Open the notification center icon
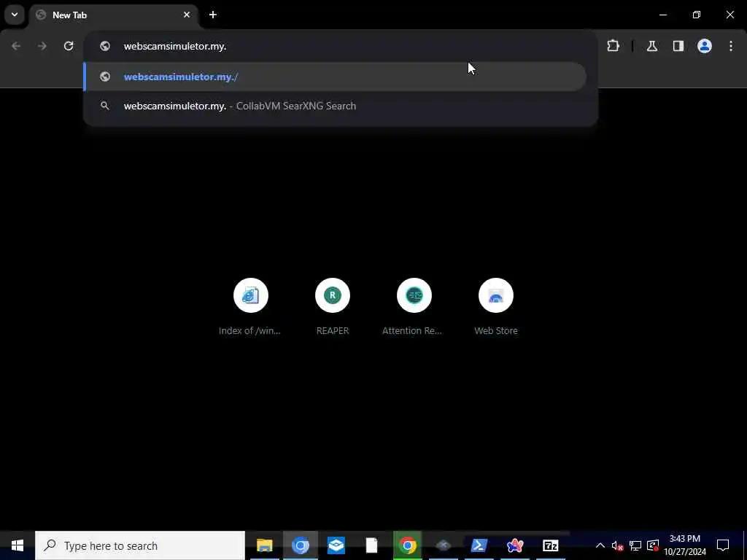This screenshot has width=747, height=560. click(723, 545)
